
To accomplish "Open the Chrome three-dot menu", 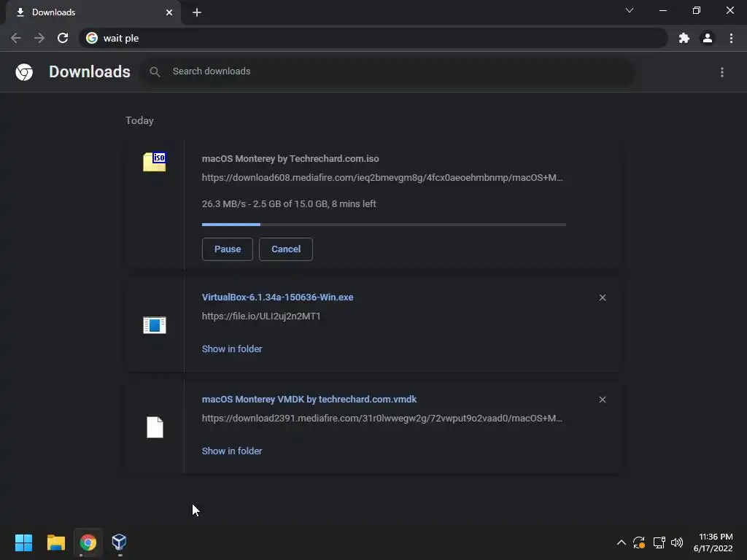I will (731, 38).
